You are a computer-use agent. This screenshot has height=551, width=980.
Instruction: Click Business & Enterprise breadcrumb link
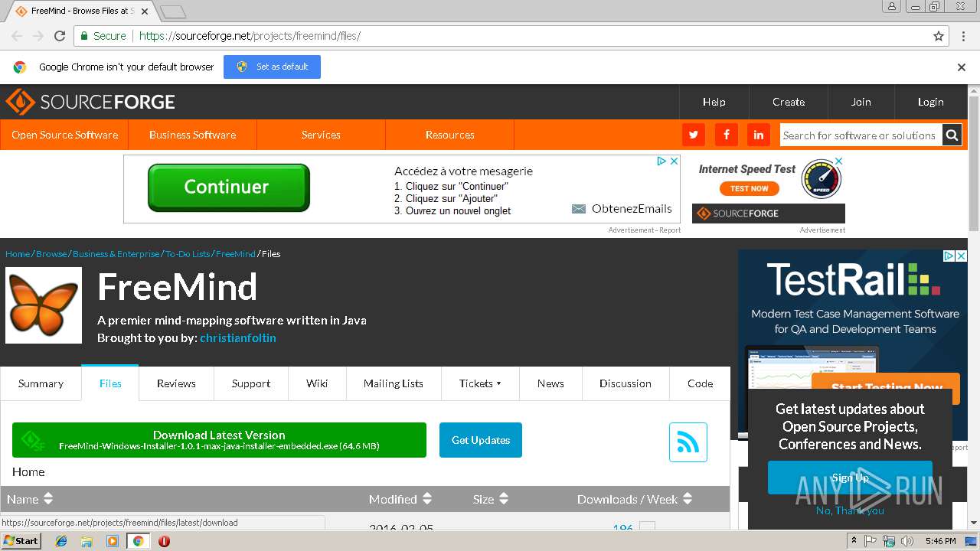tap(116, 253)
